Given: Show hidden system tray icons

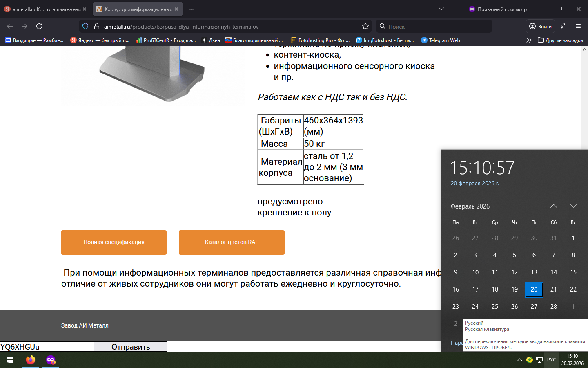Looking at the screenshot, I should tap(519, 360).
